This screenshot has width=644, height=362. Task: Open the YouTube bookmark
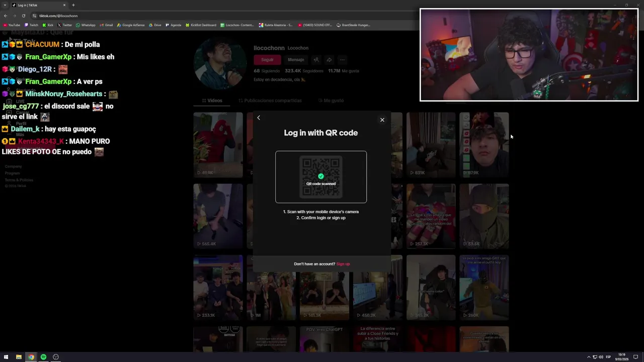12,25
